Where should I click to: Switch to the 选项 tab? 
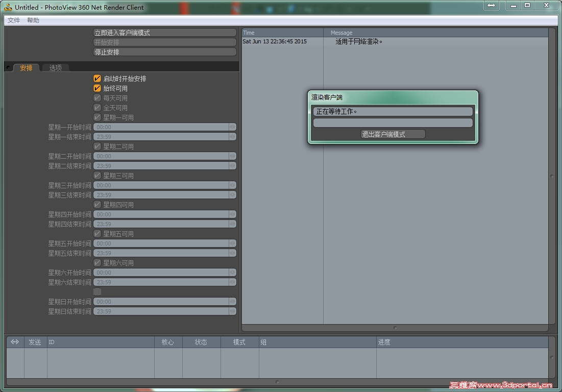55,68
